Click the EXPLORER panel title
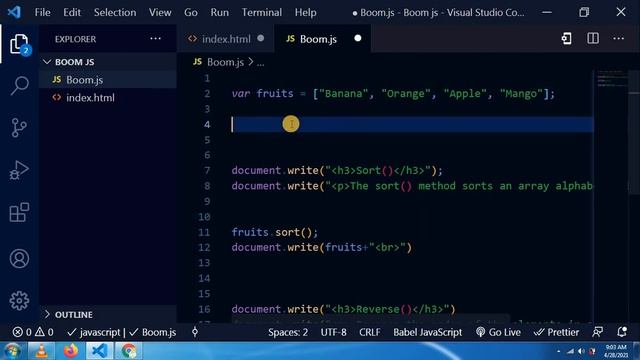 coord(76,39)
